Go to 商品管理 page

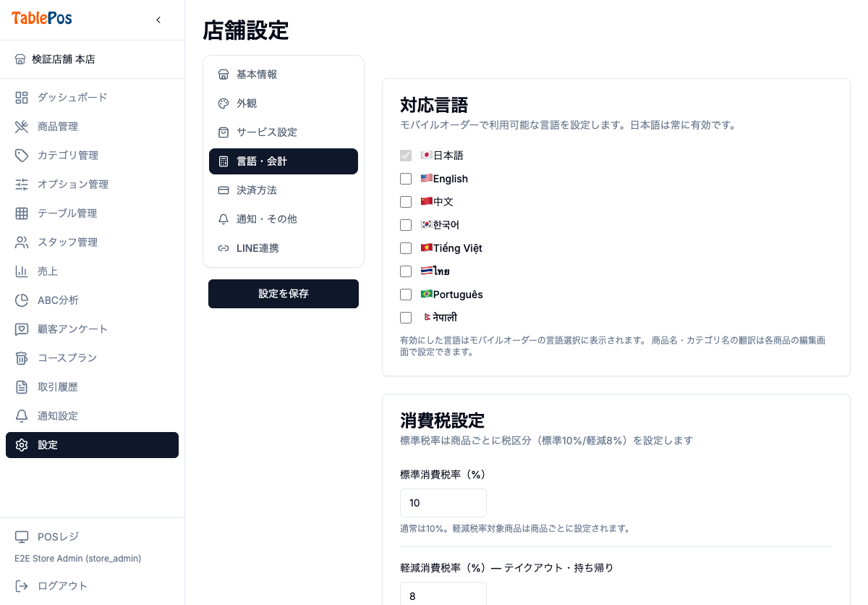click(x=92, y=127)
